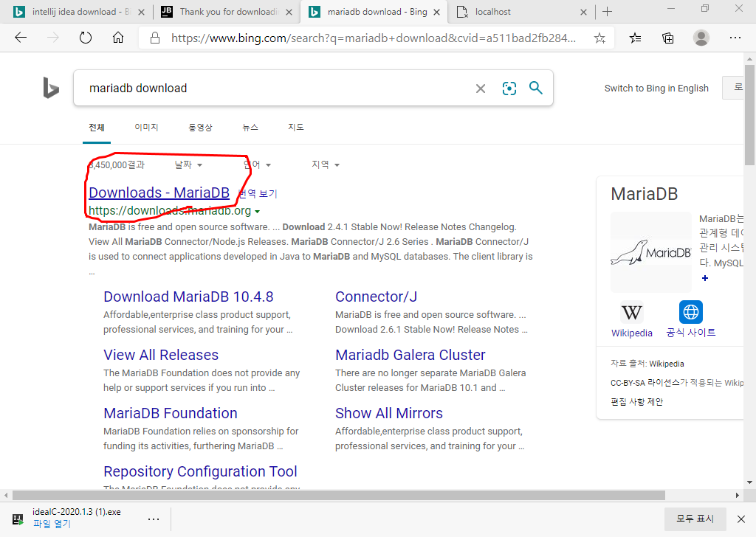Open the official site globe icon
This screenshot has width=756, height=537.
690,312
